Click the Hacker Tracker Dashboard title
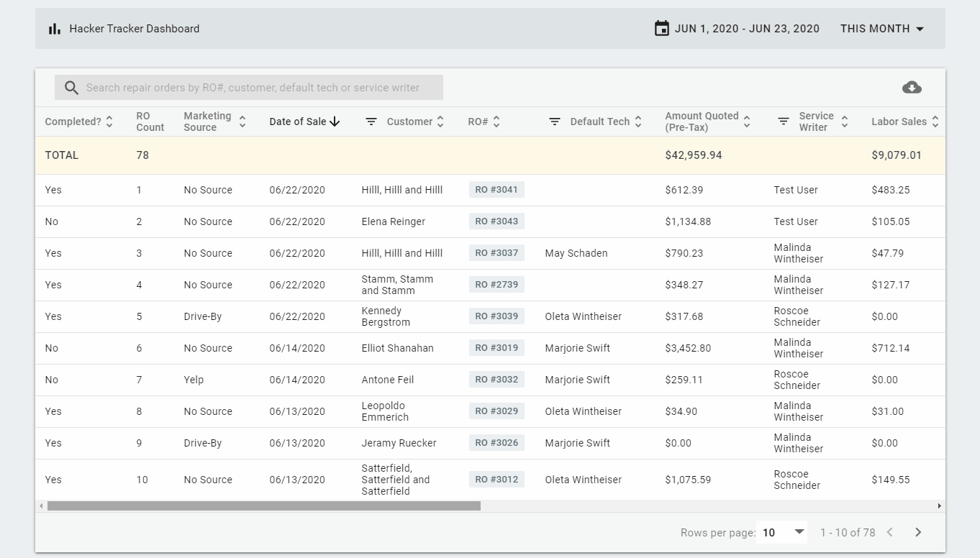 pyautogui.click(x=135, y=29)
